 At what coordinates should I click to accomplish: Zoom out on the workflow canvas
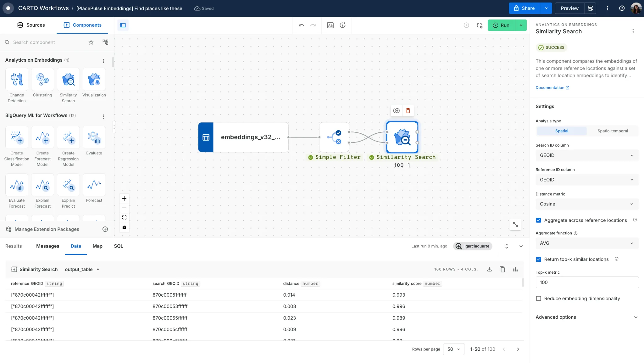tap(124, 208)
